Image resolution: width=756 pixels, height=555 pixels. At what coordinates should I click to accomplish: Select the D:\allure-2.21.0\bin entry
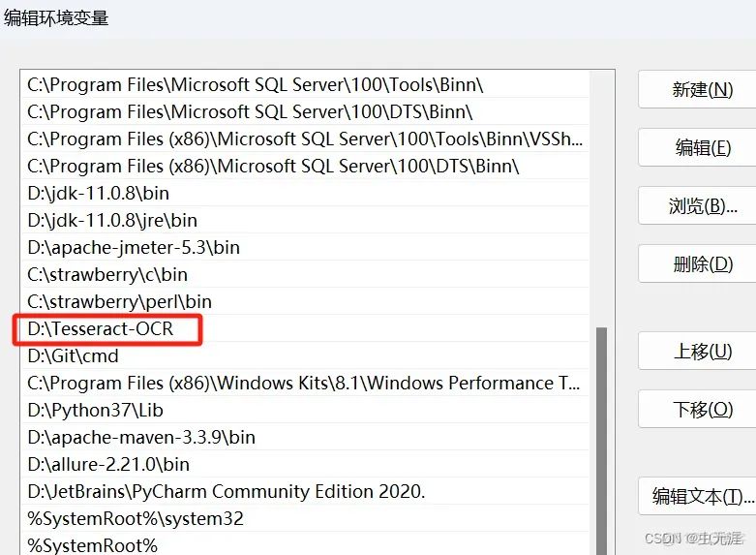pos(305,464)
